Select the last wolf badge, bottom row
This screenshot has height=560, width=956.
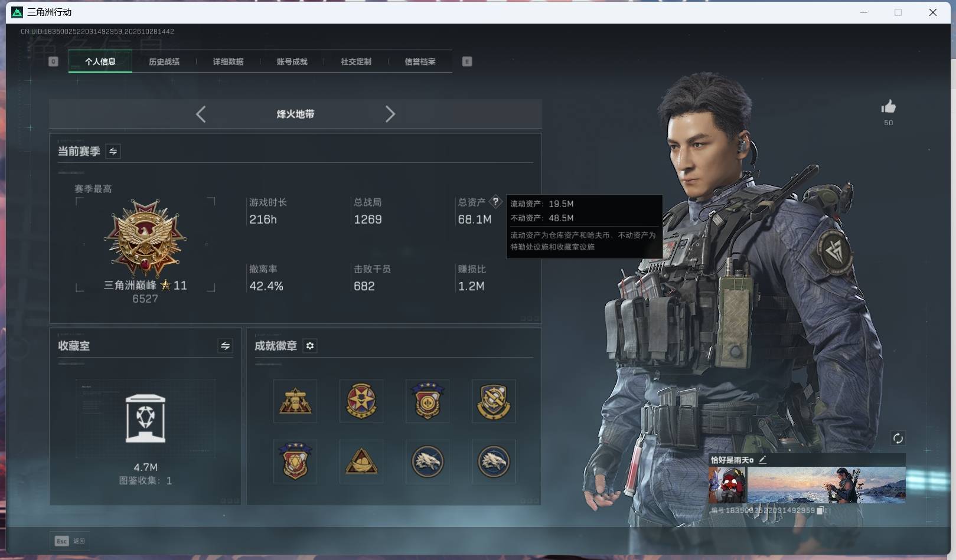[494, 461]
